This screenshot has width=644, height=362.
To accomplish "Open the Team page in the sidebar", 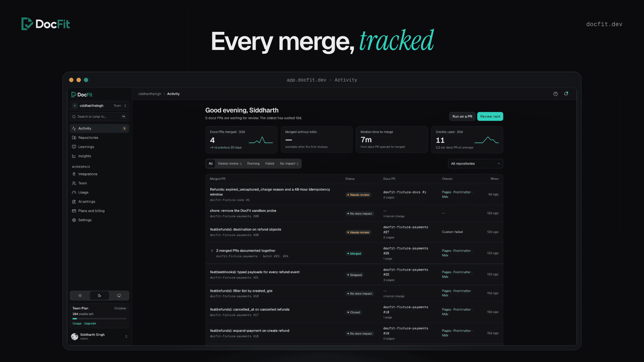I will 99,183.
